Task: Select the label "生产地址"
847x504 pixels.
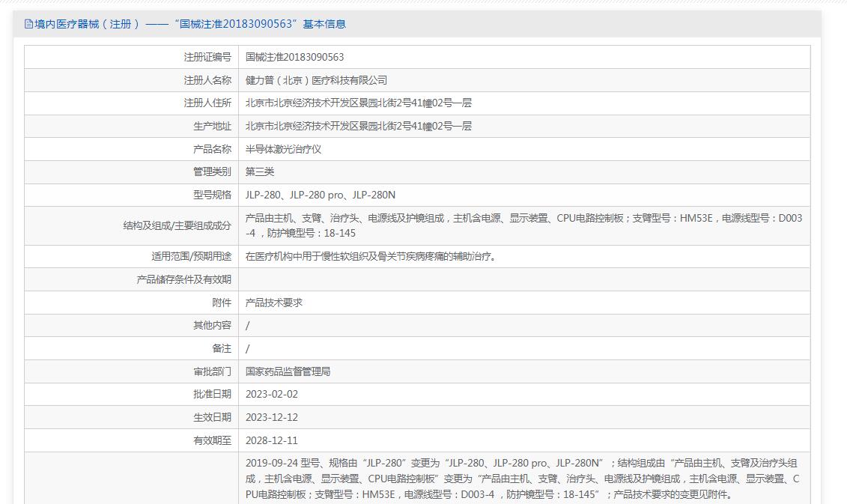Action: (x=212, y=126)
